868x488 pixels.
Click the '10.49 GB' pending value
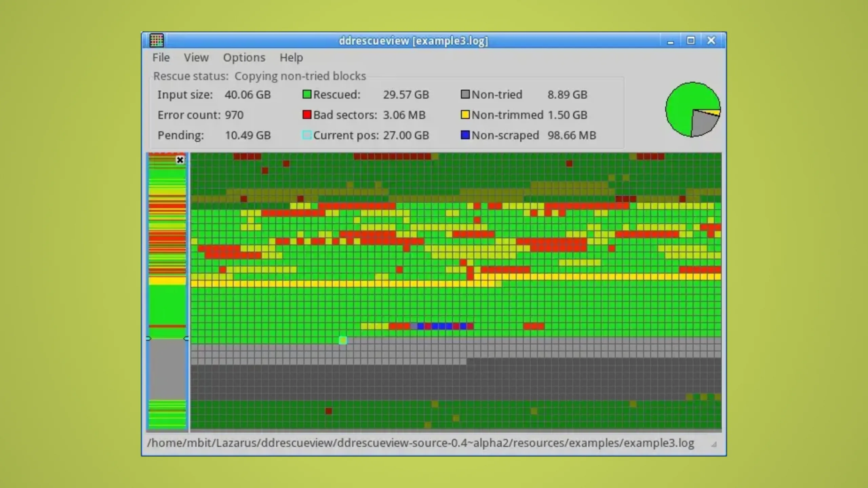(x=248, y=135)
